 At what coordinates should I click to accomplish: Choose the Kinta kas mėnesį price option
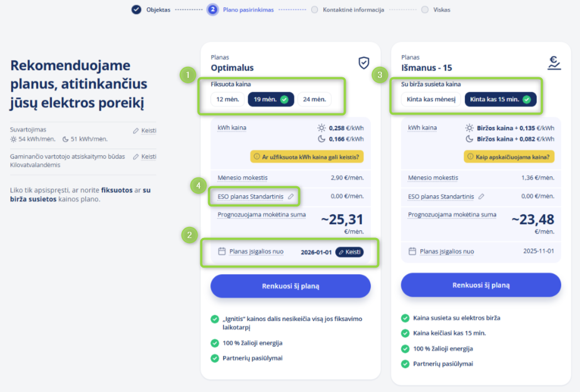click(x=431, y=100)
